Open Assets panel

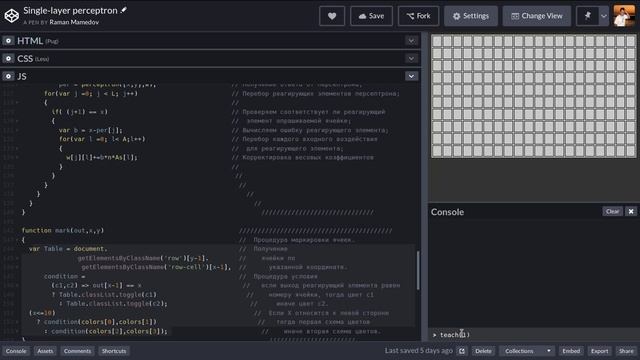(x=45, y=351)
